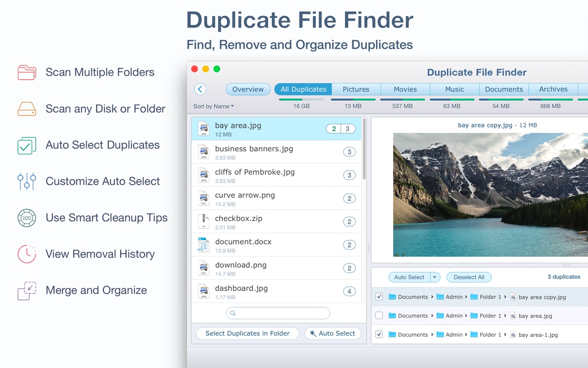The height and width of the screenshot is (368, 588).
Task: Click the JPEG icon of bay area.jpg
Action: pyautogui.click(x=204, y=129)
